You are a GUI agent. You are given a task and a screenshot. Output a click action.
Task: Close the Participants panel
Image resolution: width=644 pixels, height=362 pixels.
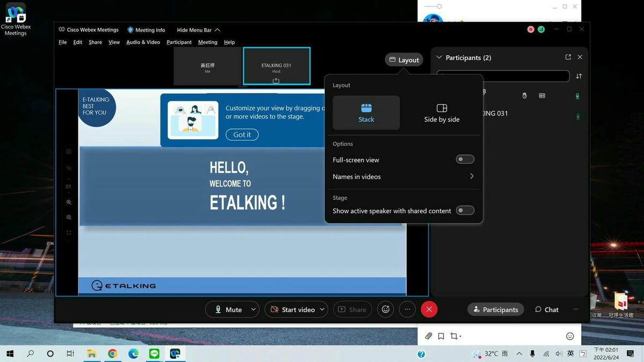580,57
